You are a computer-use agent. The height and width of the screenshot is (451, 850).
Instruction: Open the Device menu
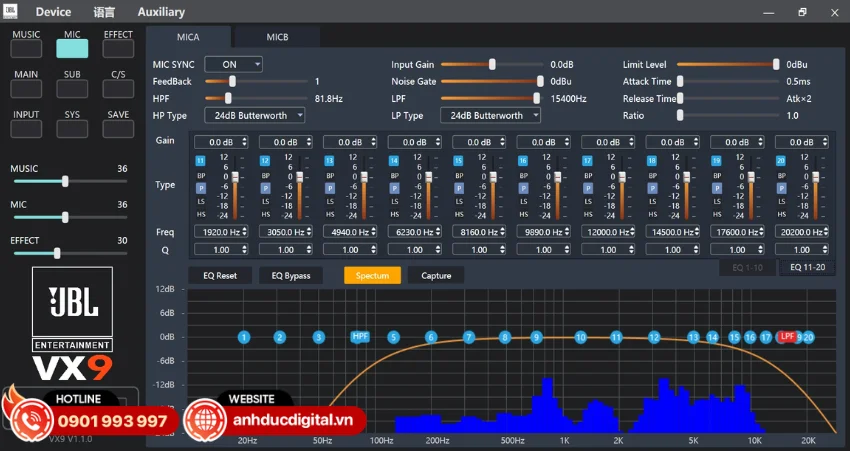[x=53, y=11]
